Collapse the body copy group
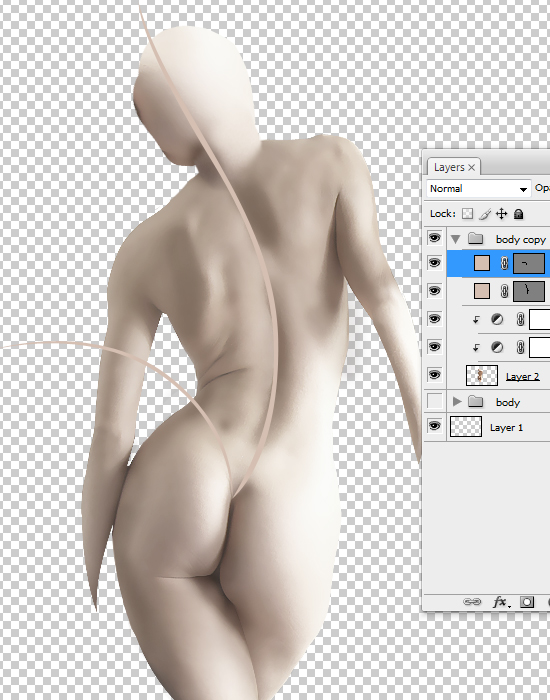Screen dimensions: 550x700 [455, 239]
